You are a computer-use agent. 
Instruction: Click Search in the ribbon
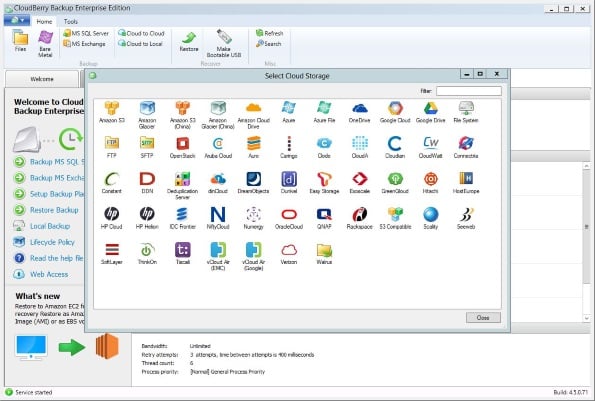point(269,44)
